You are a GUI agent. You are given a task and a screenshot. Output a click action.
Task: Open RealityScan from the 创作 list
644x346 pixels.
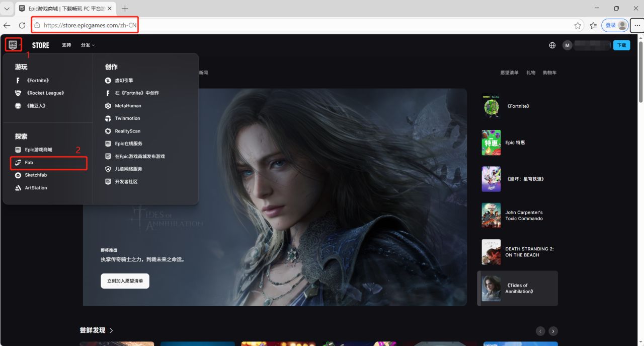point(123,131)
